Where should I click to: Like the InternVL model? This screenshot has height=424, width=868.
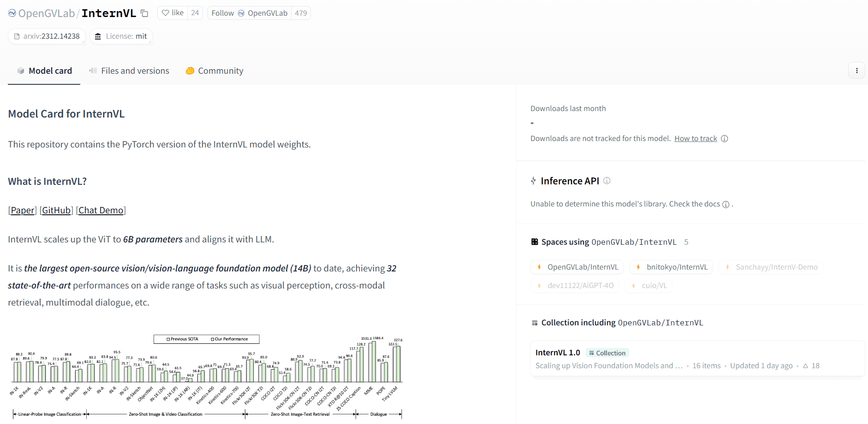pos(172,13)
